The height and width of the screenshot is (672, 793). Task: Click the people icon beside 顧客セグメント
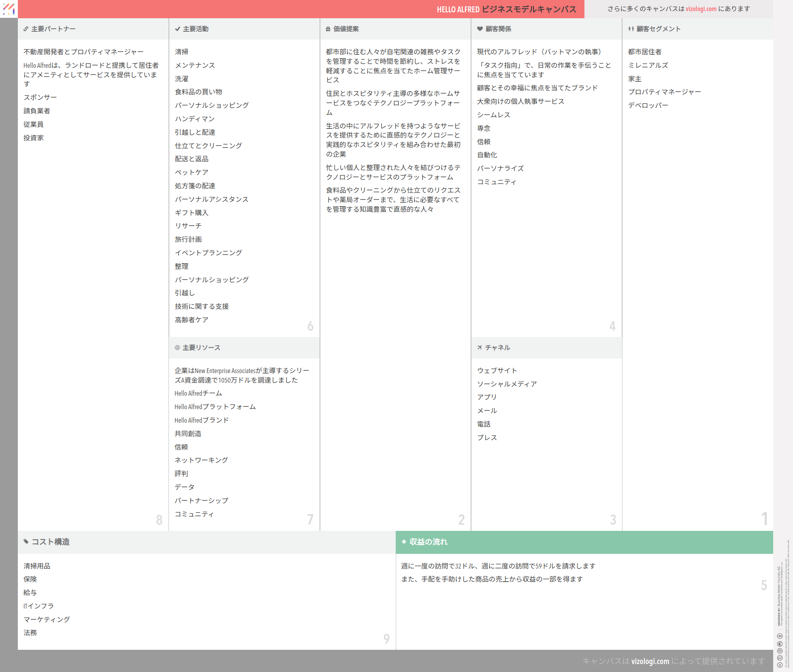[x=631, y=29]
